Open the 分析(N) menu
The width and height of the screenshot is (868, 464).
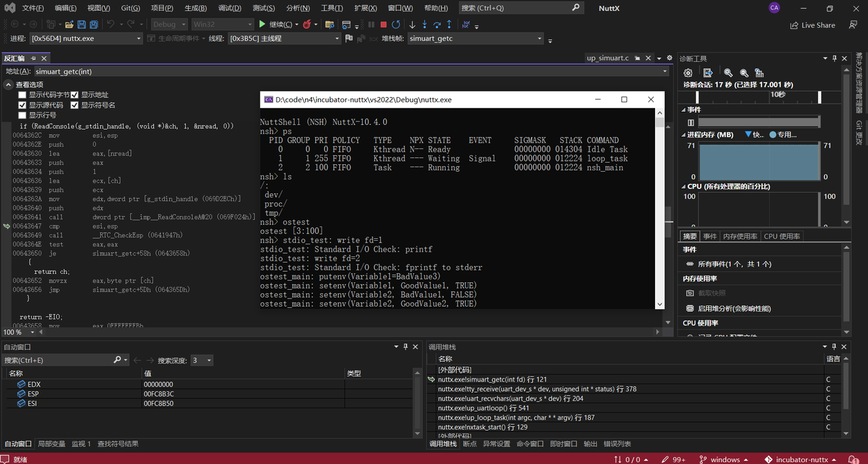298,8
